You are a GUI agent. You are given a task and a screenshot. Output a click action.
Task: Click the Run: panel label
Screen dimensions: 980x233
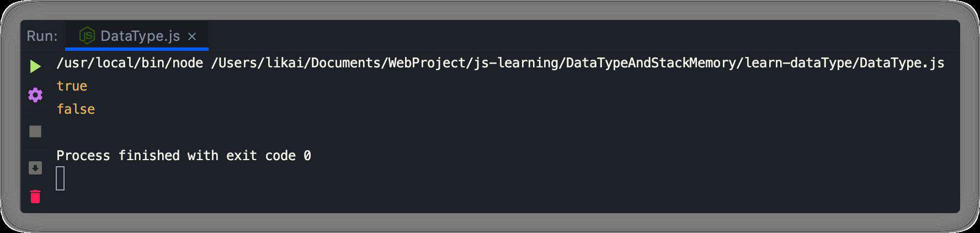tap(42, 36)
